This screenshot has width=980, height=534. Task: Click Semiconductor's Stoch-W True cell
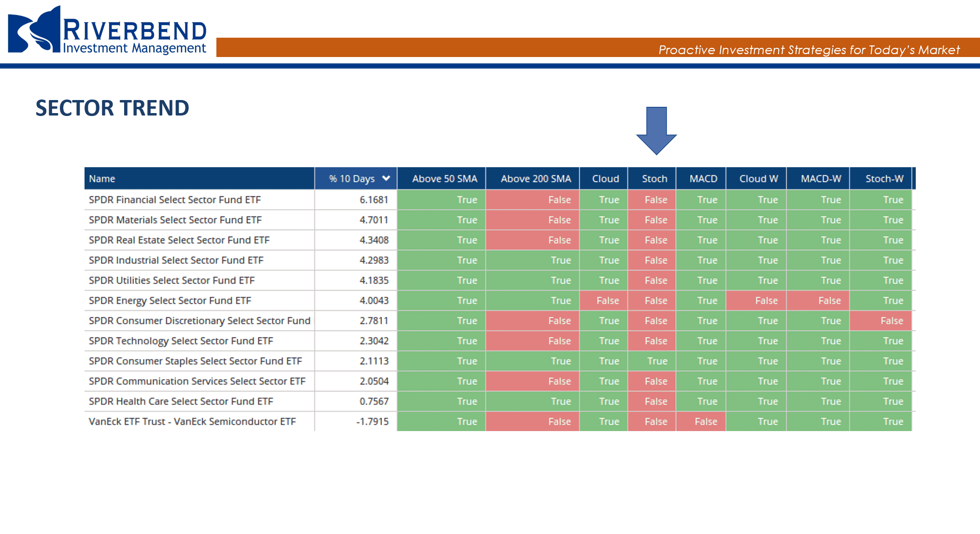pos(881,421)
